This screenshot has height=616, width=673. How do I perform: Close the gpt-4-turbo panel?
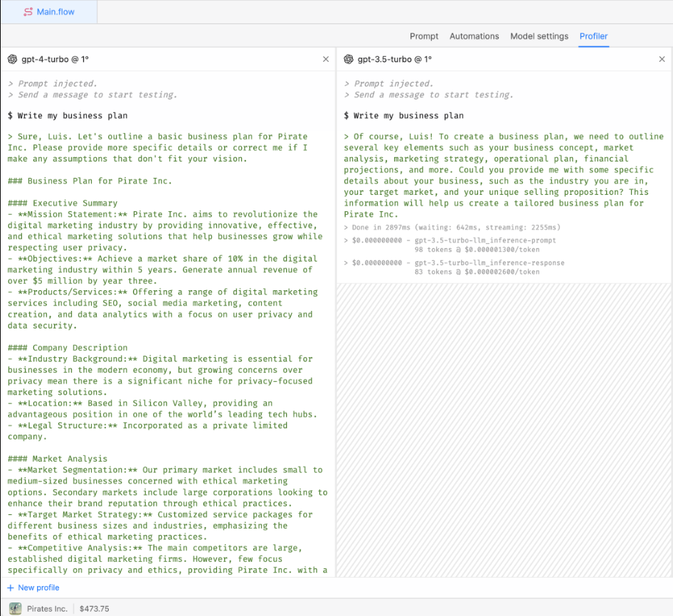[x=326, y=59]
